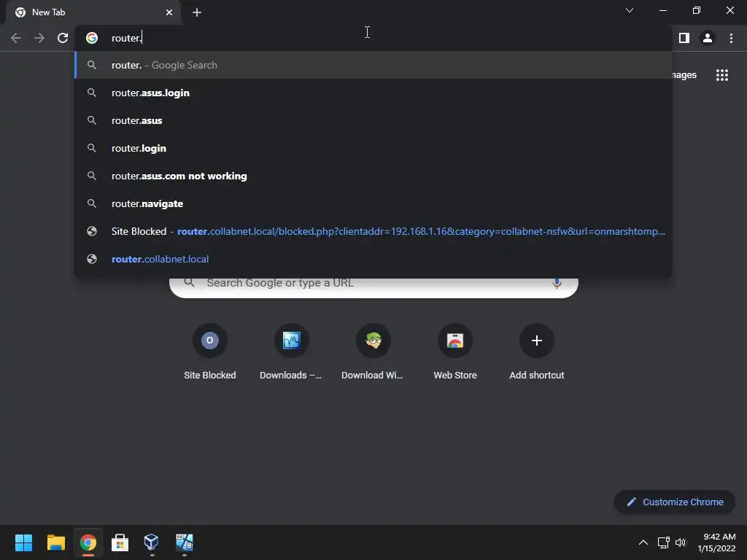Screen dimensions: 747x560
Task: Click the Add shortcut button
Action: pyautogui.click(x=536, y=352)
